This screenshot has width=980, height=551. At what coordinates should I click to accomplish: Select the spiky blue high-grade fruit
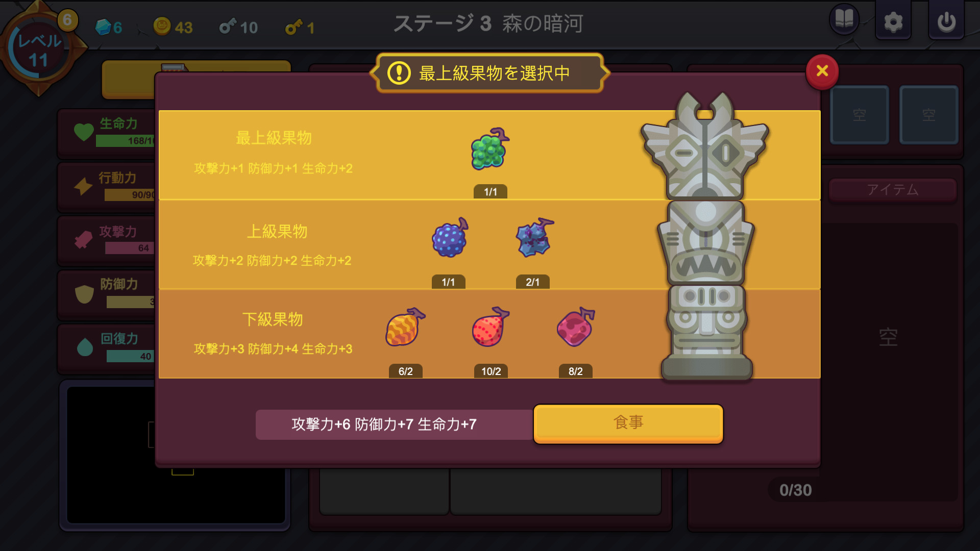(x=534, y=238)
